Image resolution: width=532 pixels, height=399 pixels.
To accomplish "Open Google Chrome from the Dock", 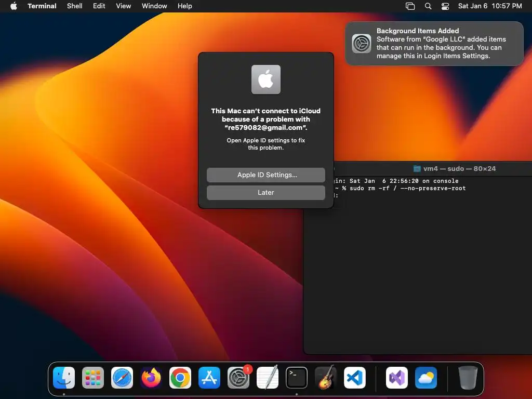I will pos(180,378).
